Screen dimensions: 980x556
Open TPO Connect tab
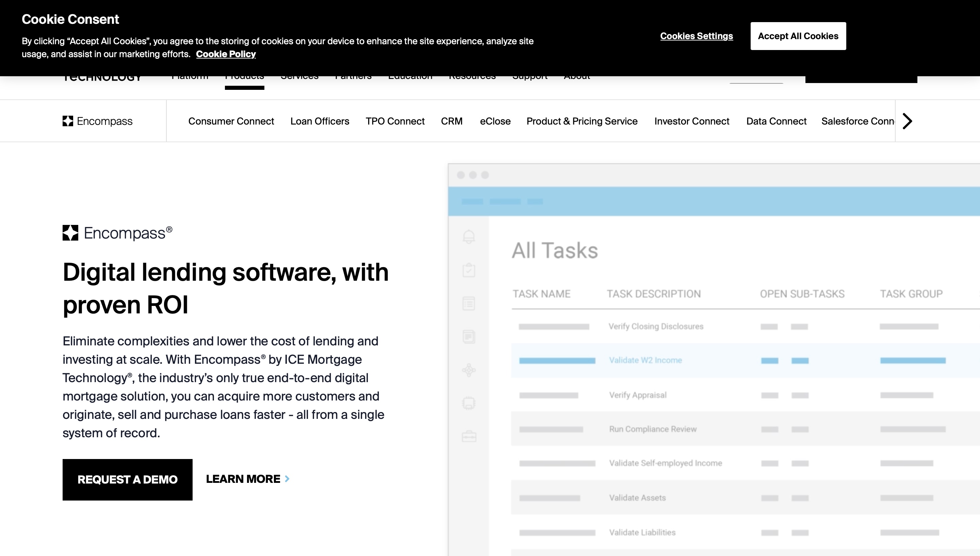coord(395,121)
